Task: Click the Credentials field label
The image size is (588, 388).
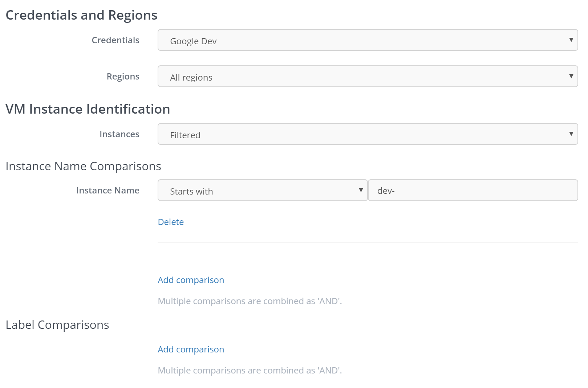Action: pos(115,40)
